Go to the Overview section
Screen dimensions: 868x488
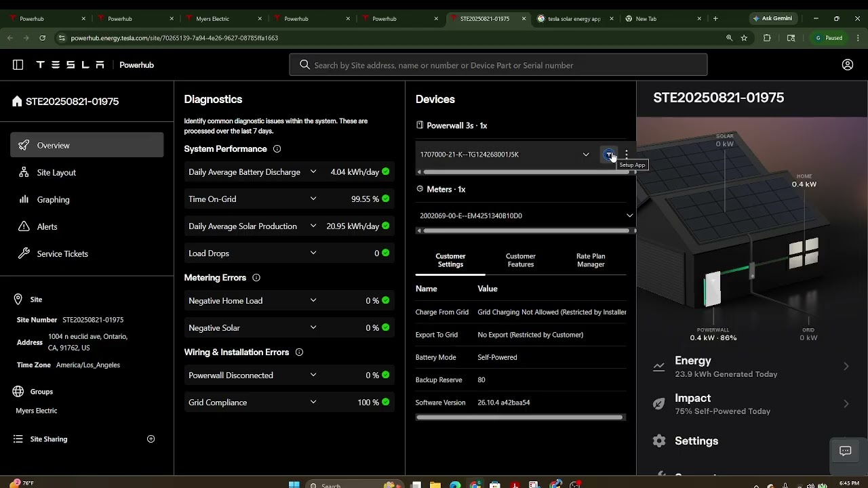(x=87, y=145)
